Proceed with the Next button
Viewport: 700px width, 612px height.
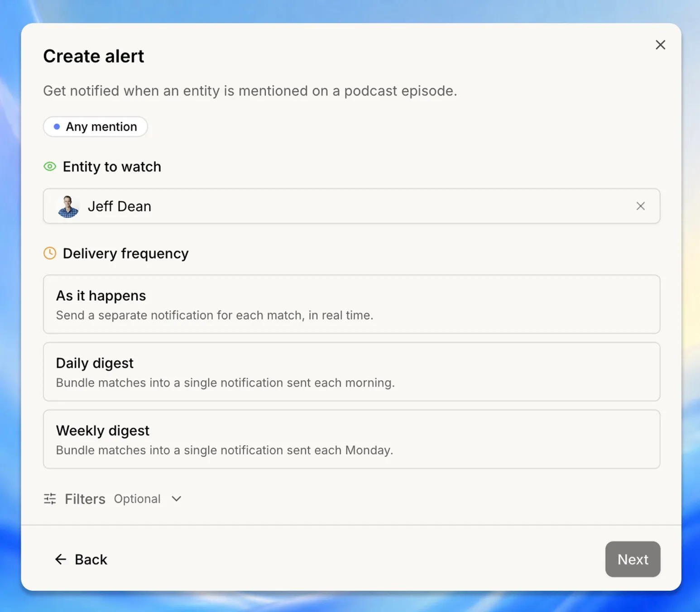point(633,559)
